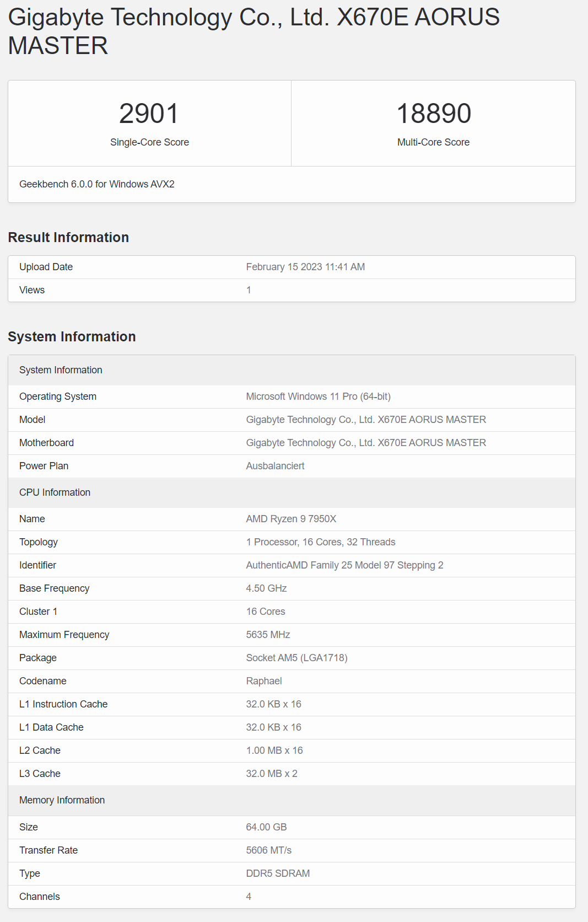The width and height of the screenshot is (588, 922).
Task: Select Channels value 4
Action: 249,897
